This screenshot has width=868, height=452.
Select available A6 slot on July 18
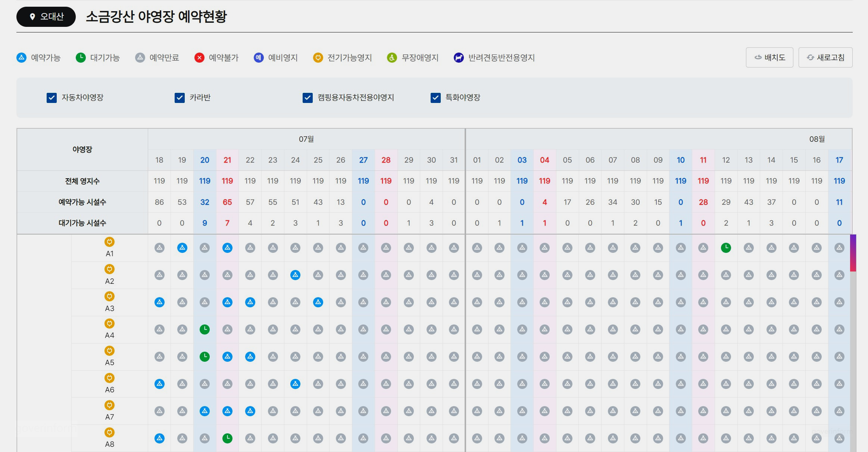point(159,384)
